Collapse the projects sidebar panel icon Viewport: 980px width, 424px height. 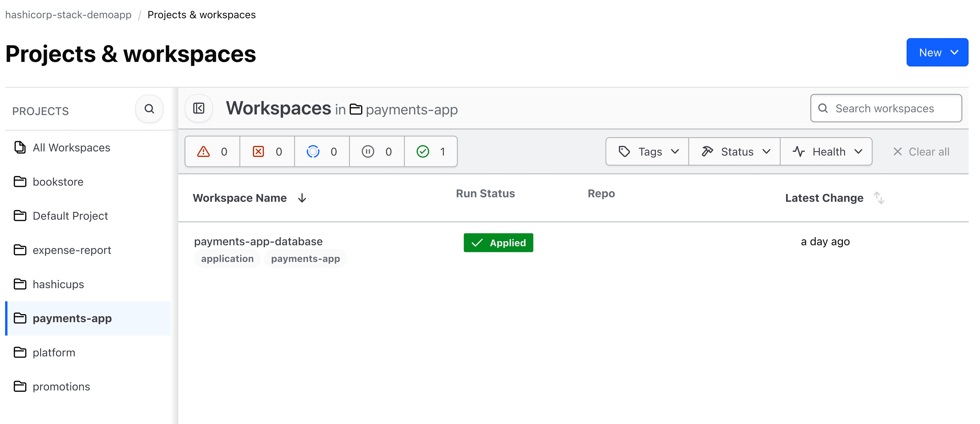click(199, 108)
